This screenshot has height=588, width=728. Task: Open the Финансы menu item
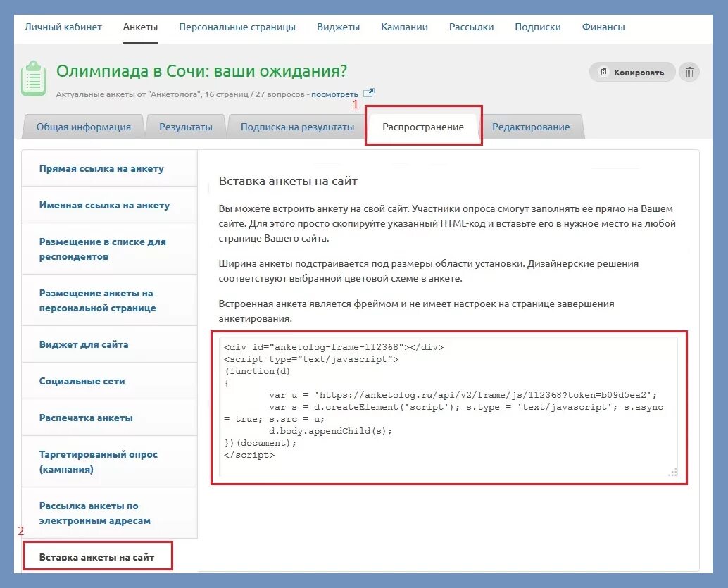tap(603, 27)
